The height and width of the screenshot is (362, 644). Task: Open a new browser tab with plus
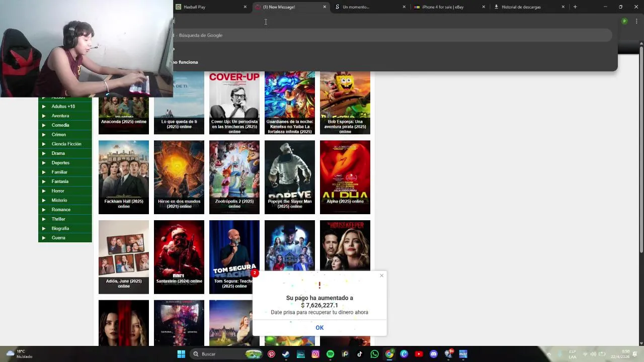click(x=575, y=7)
